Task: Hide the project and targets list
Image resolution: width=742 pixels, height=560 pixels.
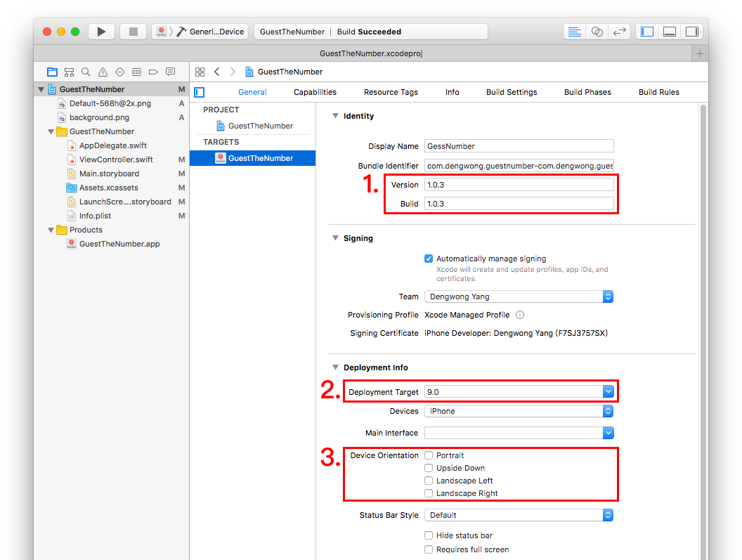Action: click(x=200, y=92)
